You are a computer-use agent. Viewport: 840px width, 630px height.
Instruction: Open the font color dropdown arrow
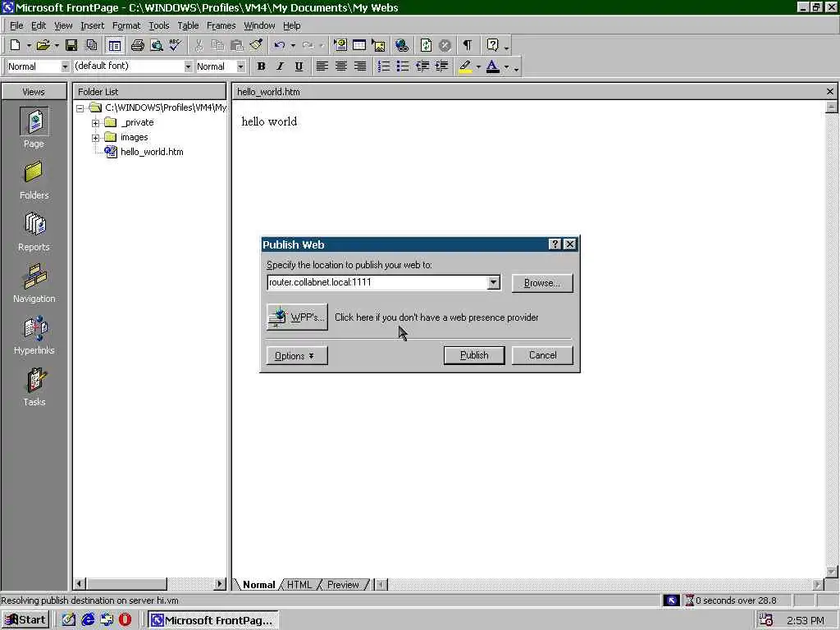pyautogui.click(x=506, y=67)
